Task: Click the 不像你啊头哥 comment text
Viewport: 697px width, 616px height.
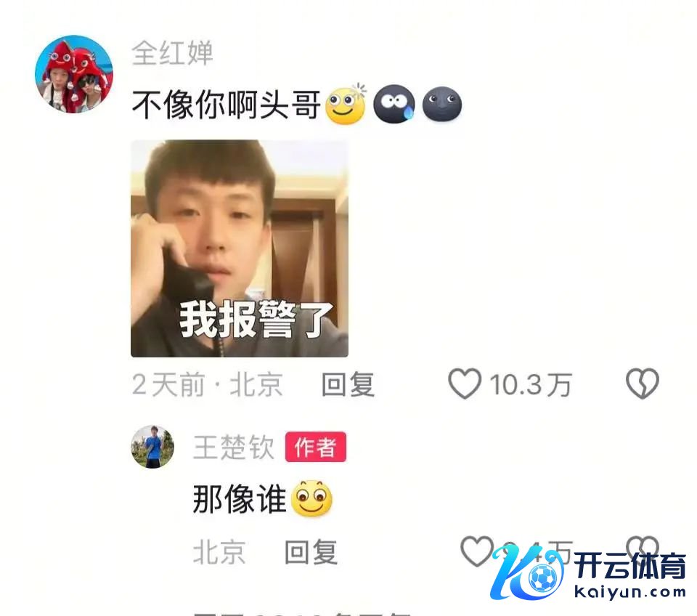Action: (227, 105)
